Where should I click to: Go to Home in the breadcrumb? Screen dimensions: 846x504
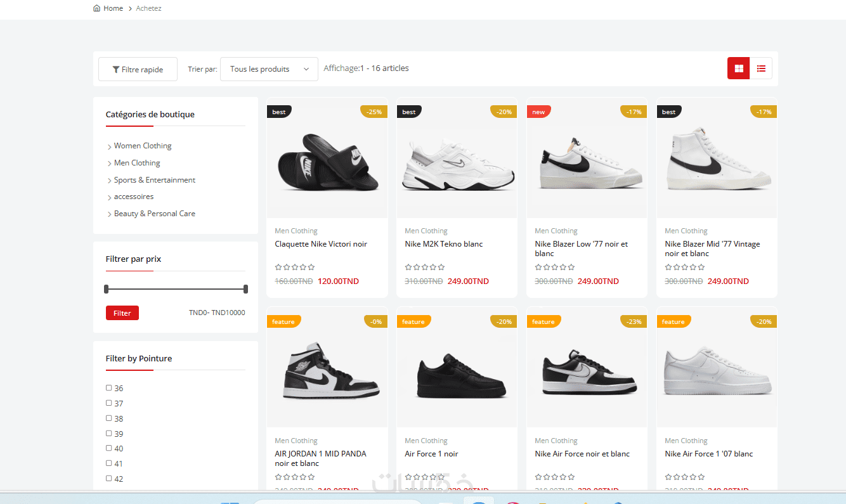coord(108,8)
